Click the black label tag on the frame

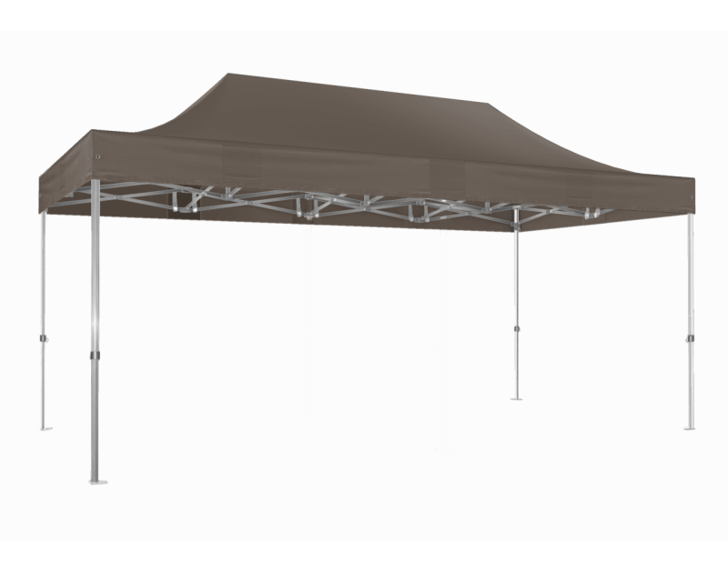187,206
